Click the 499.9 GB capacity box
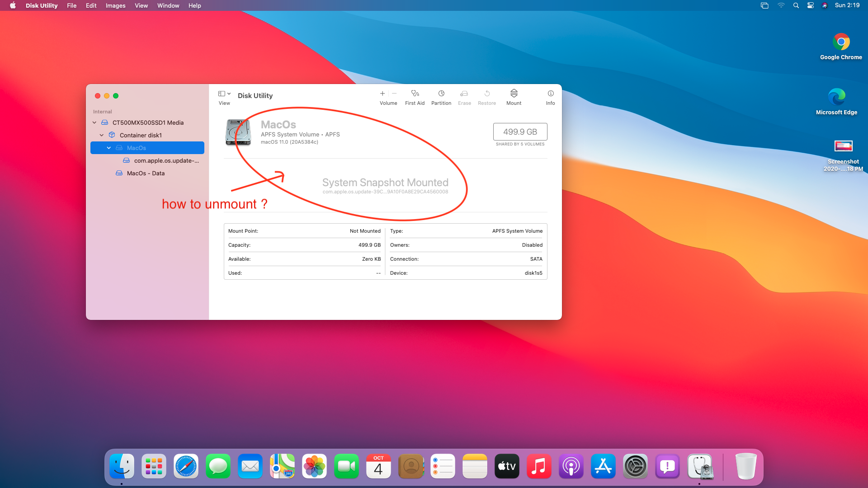This screenshot has height=488, width=868. pyautogui.click(x=520, y=131)
